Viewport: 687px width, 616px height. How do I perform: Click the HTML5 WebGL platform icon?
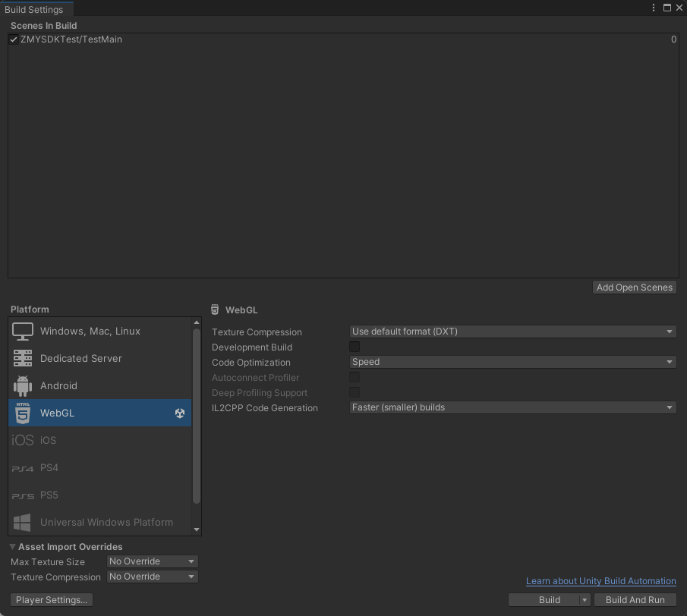coord(23,413)
